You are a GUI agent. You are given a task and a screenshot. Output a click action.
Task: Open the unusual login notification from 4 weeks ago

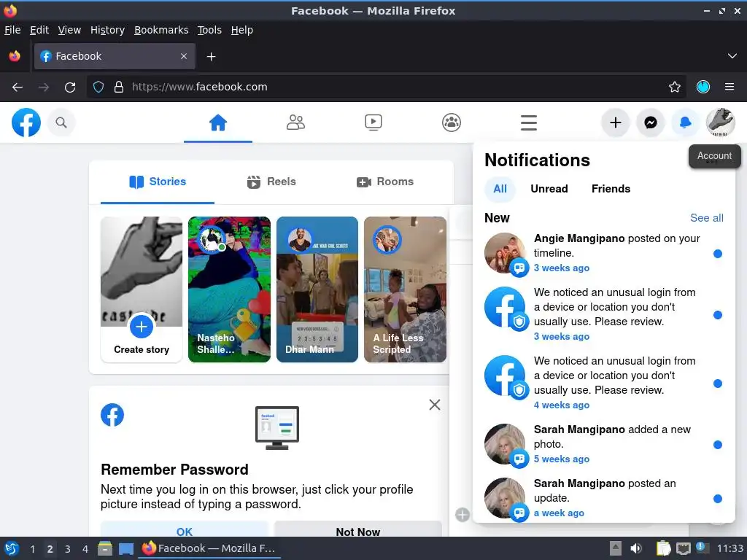(603, 384)
